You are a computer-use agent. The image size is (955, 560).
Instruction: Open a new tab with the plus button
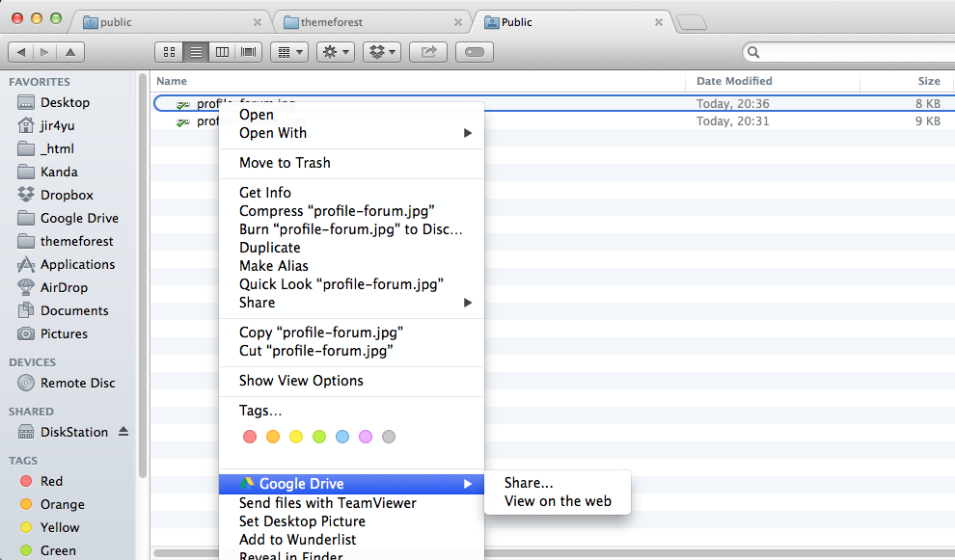point(692,22)
